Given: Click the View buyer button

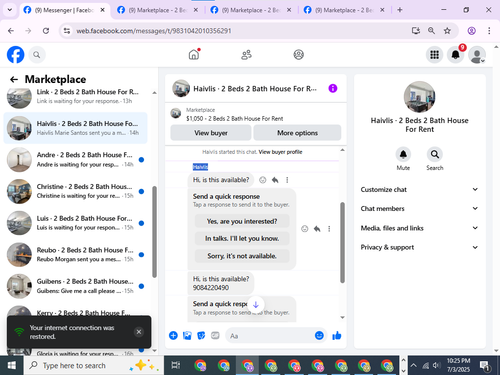Looking at the screenshot, I should 211,133.
